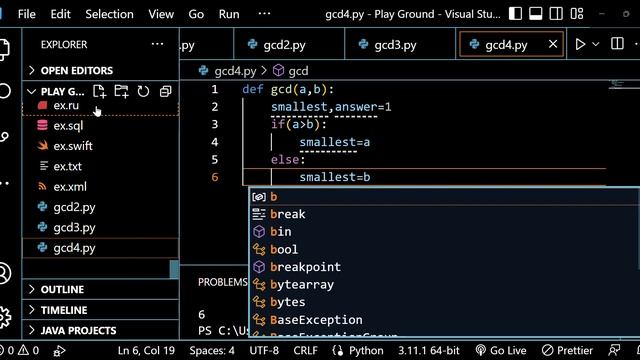Open the Accounts icon in activity bar
The height and width of the screenshot is (360, 640).
(5, 273)
